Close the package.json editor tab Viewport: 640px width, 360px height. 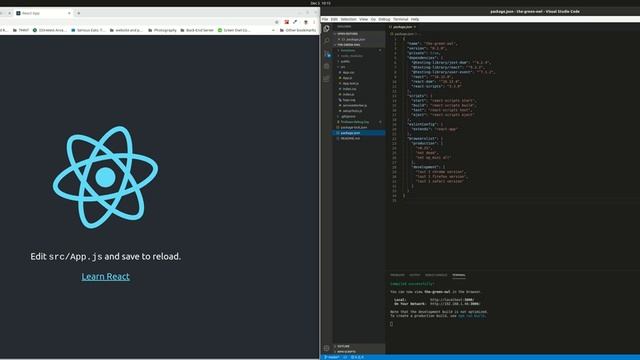pyautogui.click(x=415, y=27)
